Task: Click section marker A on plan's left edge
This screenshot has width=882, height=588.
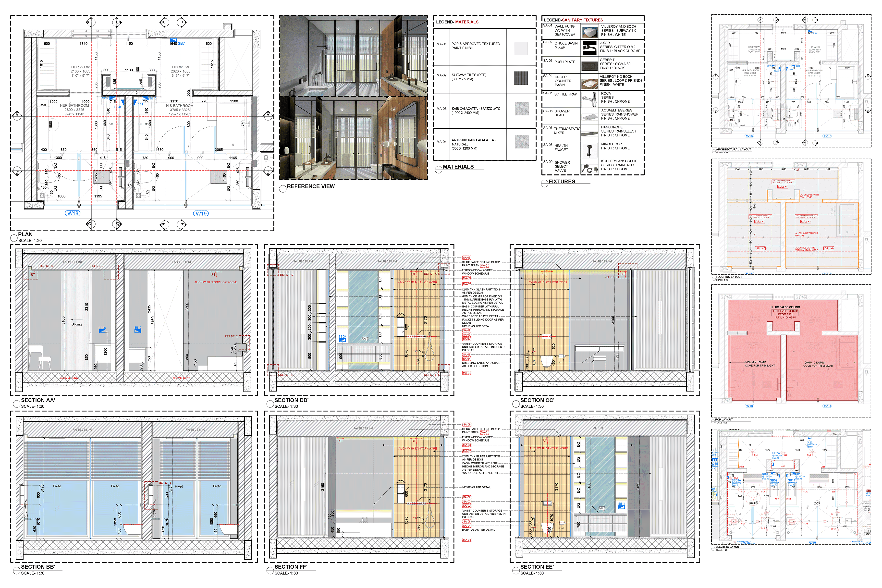Action: click(x=17, y=115)
